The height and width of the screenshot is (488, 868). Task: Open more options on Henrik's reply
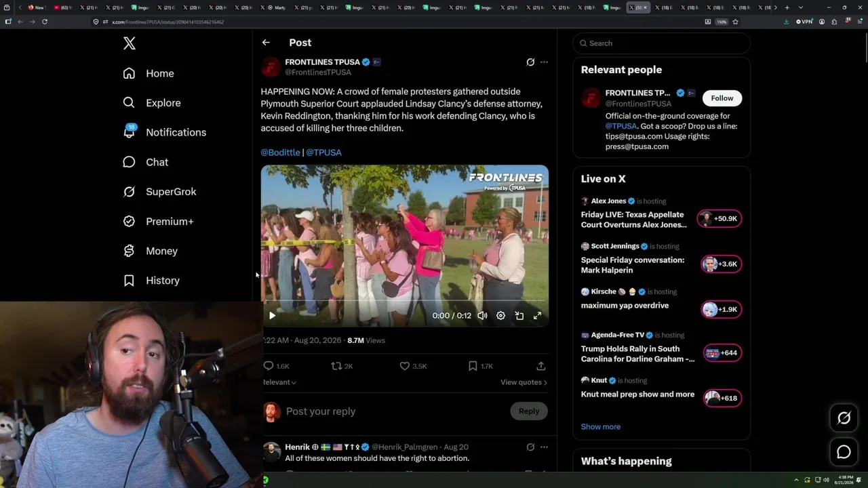coord(544,447)
